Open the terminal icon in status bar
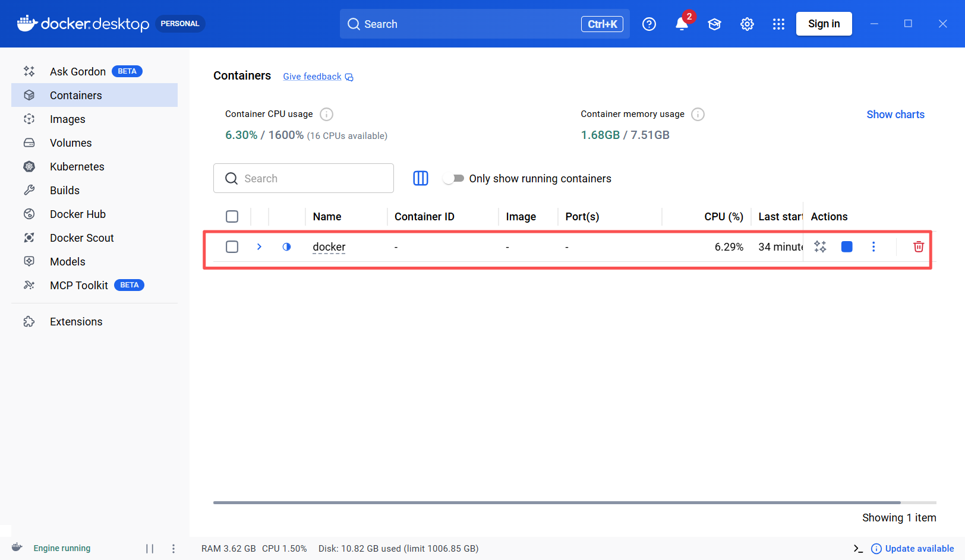This screenshot has height=560, width=965. coord(858,549)
